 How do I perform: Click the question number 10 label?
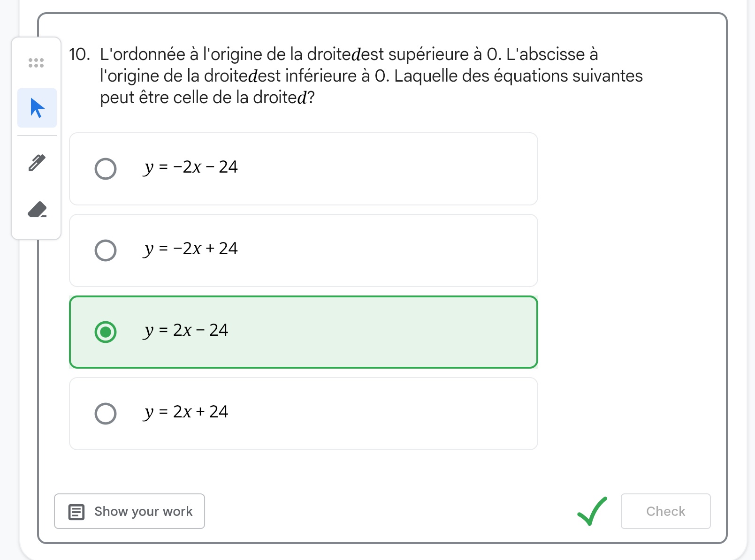[x=79, y=54]
